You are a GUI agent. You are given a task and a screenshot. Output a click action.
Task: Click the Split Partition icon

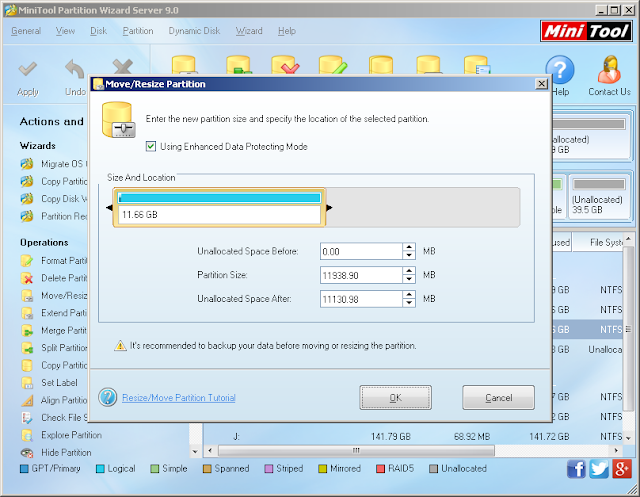click(x=27, y=348)
